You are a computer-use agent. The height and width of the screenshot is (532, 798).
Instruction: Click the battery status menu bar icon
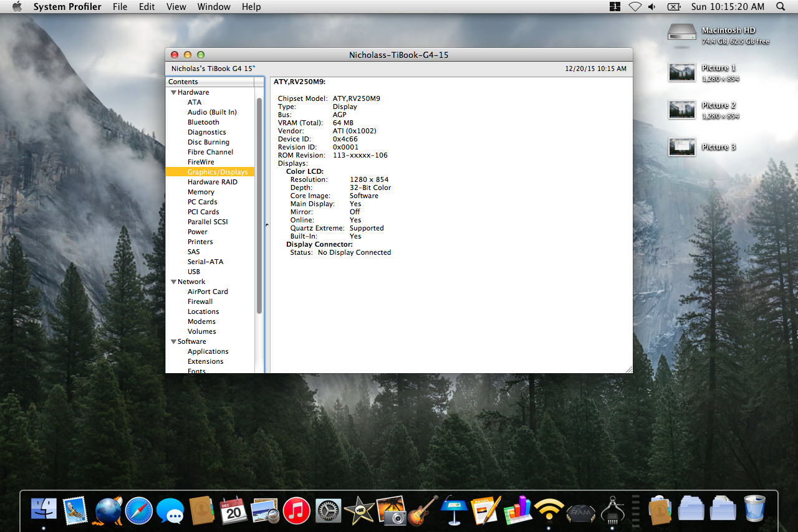[x=674, y=7]
